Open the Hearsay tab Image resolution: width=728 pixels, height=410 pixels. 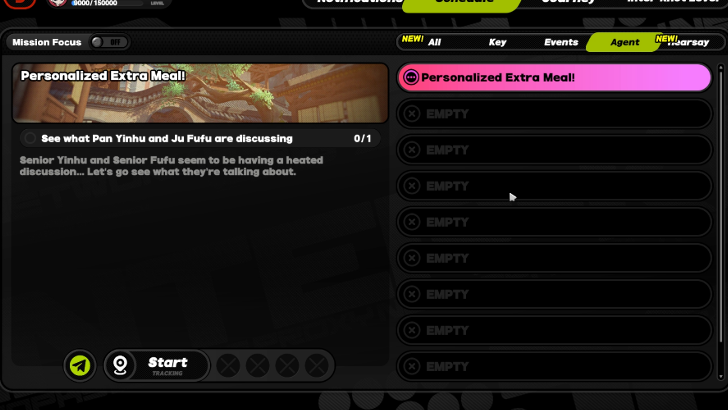[688, 42]
